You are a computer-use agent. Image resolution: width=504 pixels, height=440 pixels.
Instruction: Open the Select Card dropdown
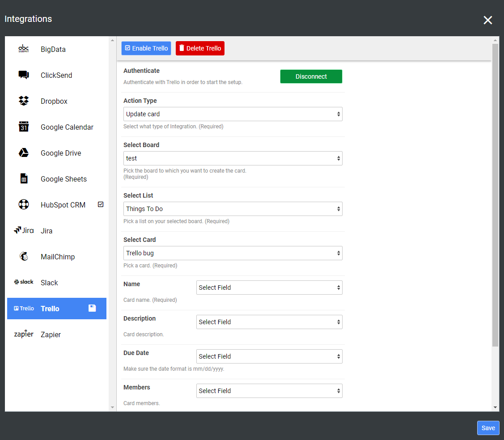pos(233,253)
